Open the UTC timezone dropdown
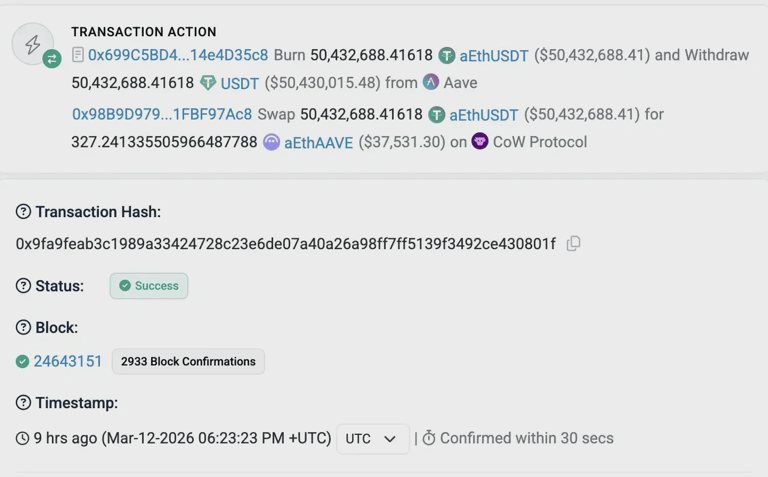Viewport: 768px width, 477px height. pyautogui.click(x=372, y=439)
